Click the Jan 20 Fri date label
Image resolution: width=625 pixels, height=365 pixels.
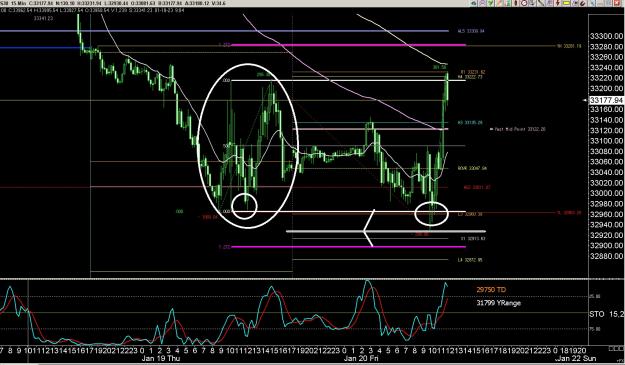[361, 358]
